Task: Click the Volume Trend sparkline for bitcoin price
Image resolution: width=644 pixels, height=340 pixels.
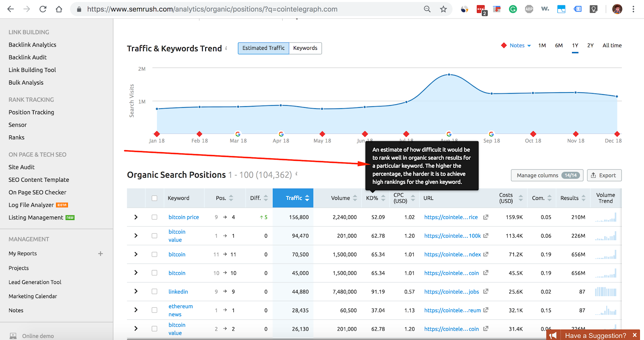Action: pos(605,217)
